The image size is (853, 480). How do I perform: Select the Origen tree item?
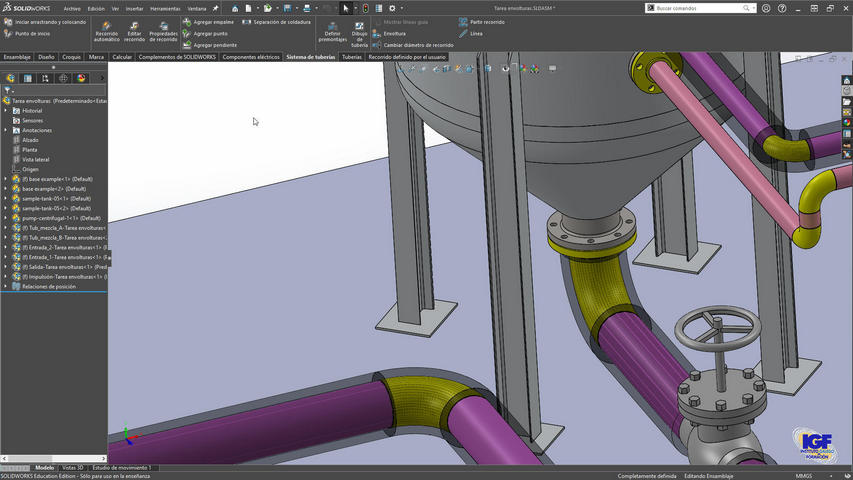[30, 169]
